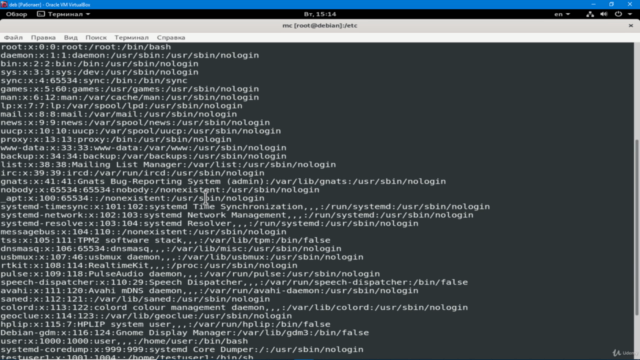The width and height of the screenshot is (640, 360).
Task: Open the en keyboard layout dropdown
Action: point(562,14)
